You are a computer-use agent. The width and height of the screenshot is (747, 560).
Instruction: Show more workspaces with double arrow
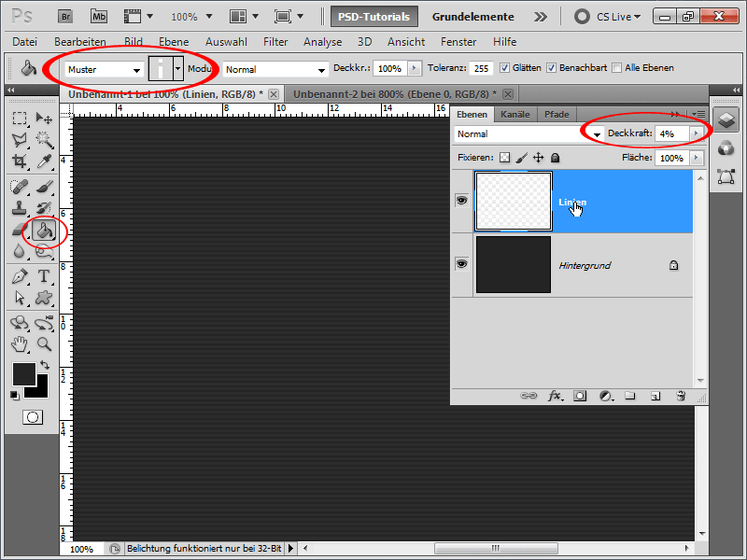(x=541, y=17)
